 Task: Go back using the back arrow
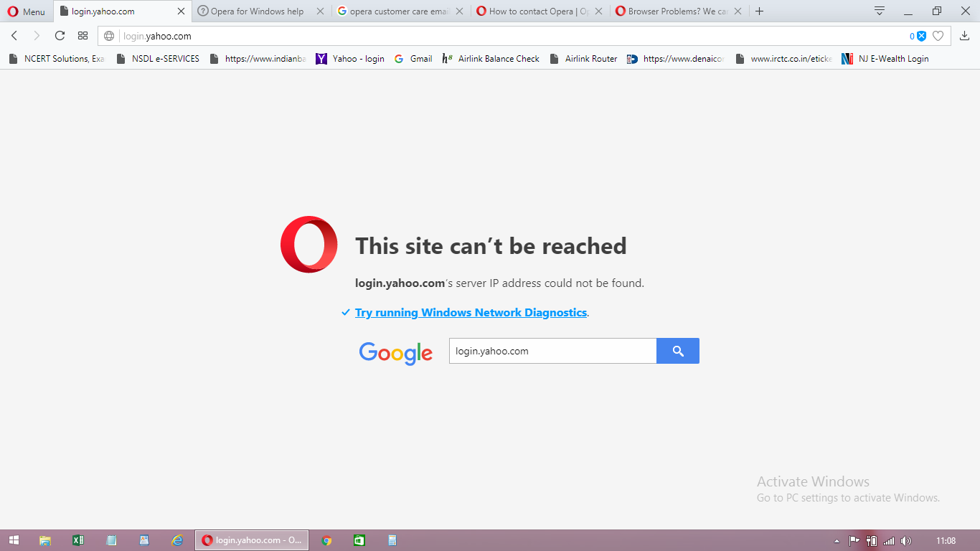pyautogui.click(x=14, y=36)
